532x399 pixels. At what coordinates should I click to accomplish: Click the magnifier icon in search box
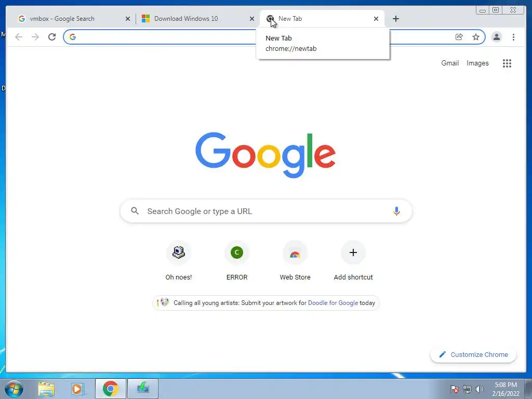pyautogui.click(x=135, y=211)
